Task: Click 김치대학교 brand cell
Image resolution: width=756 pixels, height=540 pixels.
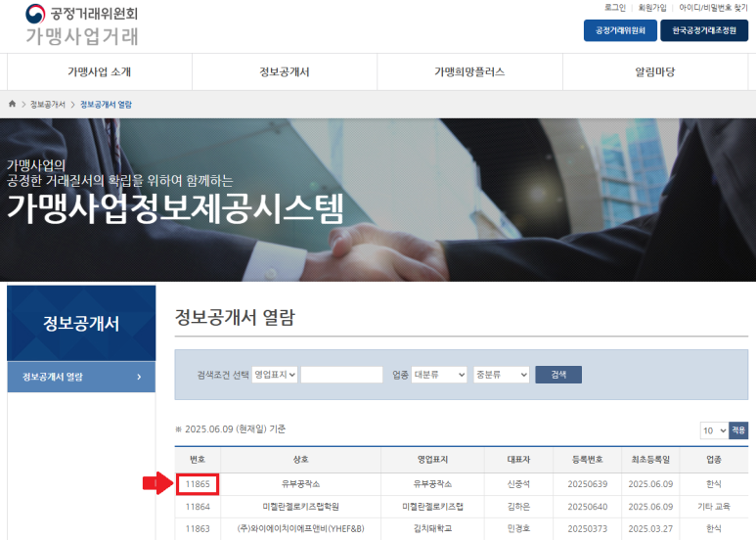Action: [432, 529]
